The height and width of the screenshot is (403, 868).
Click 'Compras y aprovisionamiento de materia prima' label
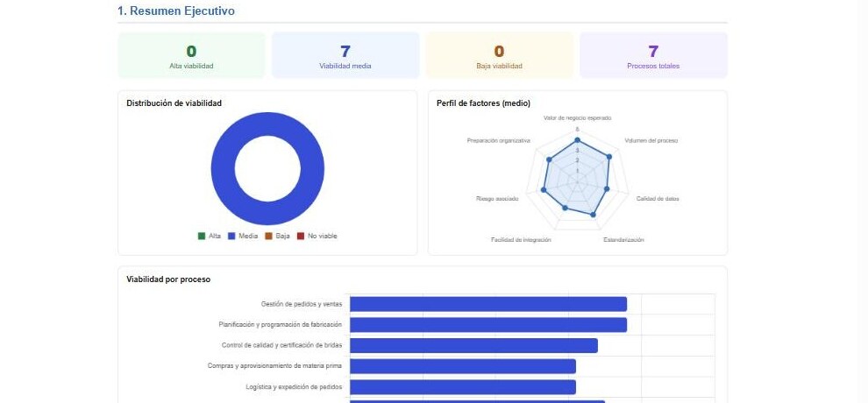coord(274,366)
